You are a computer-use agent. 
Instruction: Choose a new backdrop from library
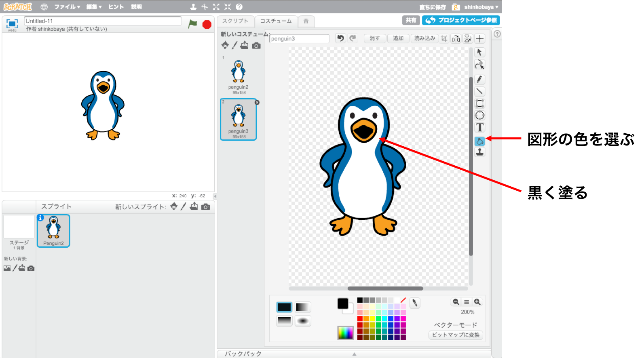point(7,268)
